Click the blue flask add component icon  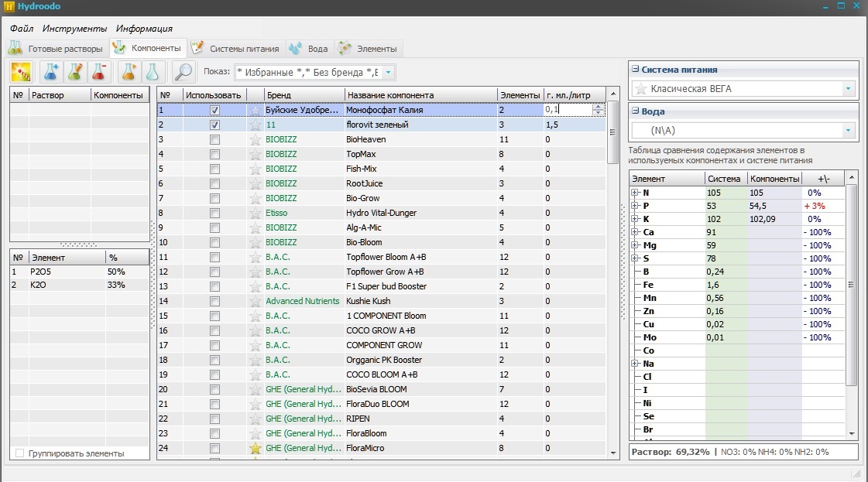(x=50, y=72)
